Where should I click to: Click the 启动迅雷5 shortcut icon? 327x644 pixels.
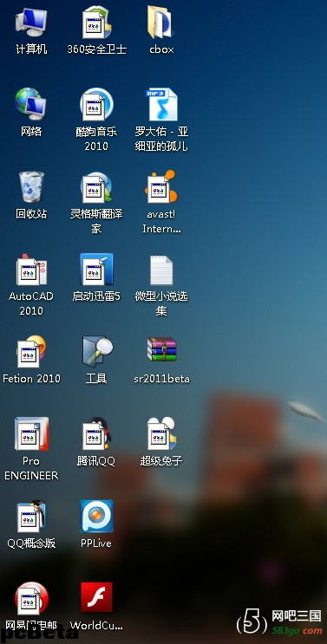[x=96, y=270]
